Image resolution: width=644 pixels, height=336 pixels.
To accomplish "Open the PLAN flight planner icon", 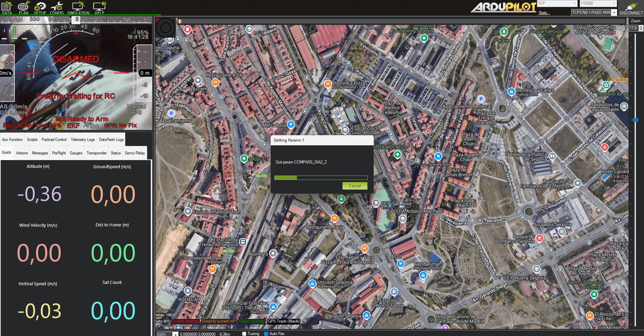I will click(x=23, y=7).
